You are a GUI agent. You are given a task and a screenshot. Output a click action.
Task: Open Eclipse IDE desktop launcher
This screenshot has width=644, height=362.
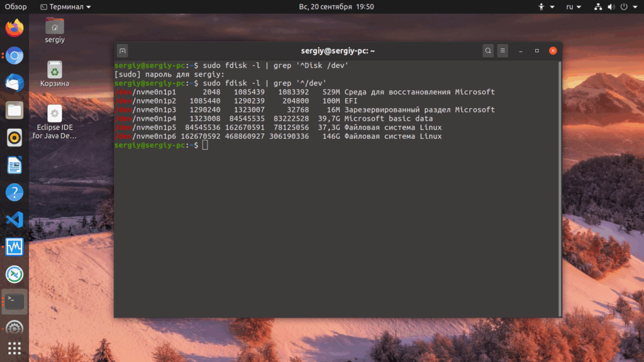[55, 122]
